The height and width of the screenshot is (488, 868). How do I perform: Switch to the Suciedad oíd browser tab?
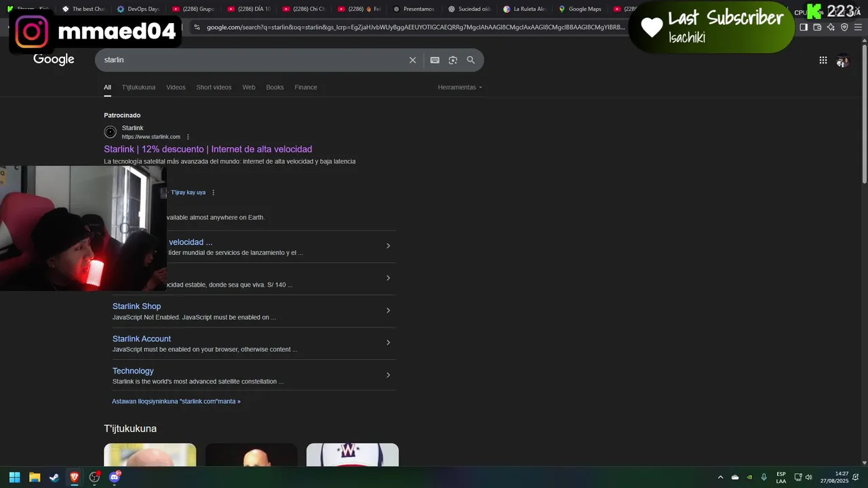[x=469, y=9]
